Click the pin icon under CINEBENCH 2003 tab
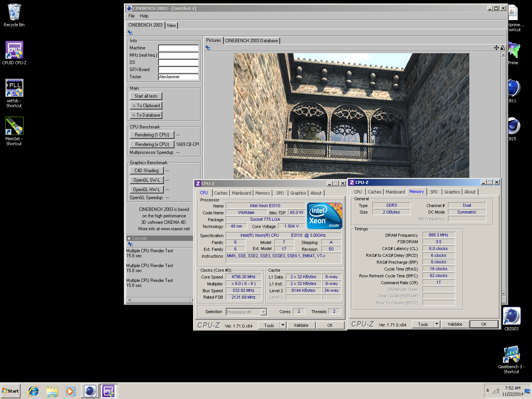Viewport: 532px width, 399px height. pos(130,33)
